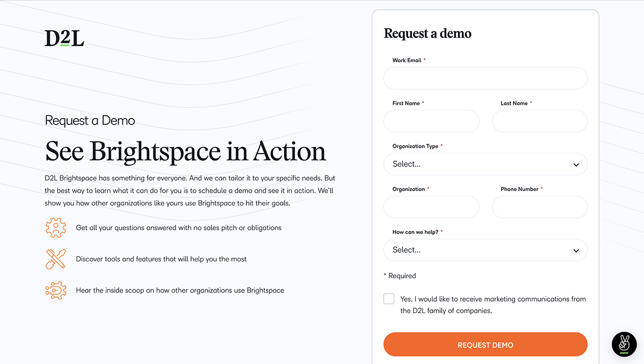Enable the marketing communications checkbox
The image size is (644, 364).
tap(389, 299)
